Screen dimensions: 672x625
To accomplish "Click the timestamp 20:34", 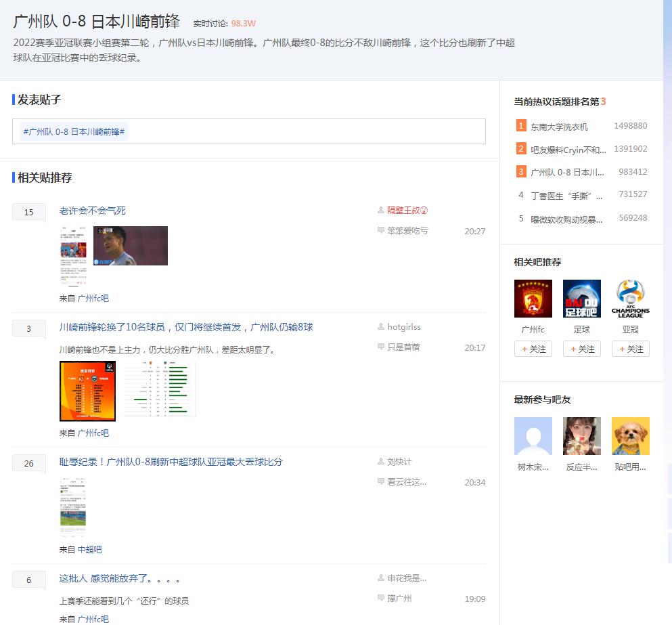I will tap(475, 483).
